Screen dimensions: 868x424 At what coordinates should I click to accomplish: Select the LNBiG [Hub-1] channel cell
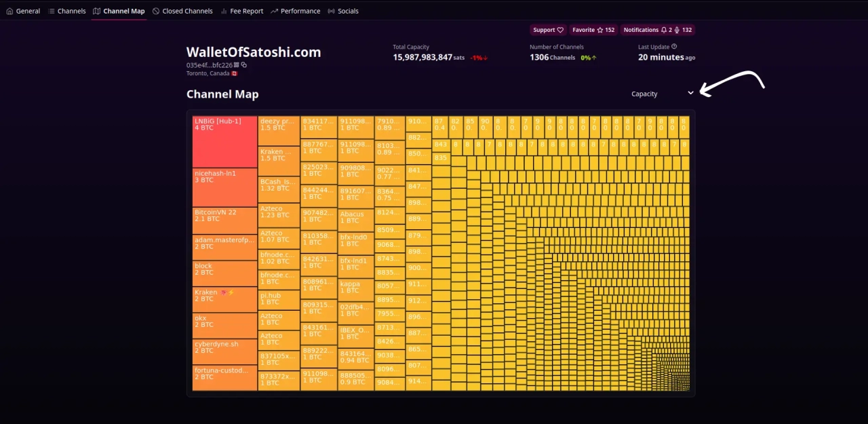click(224, 140)
